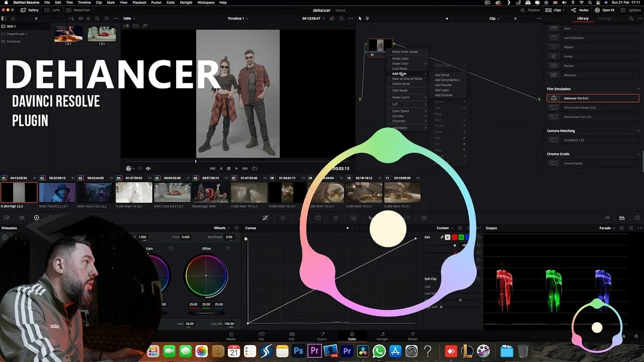Toggle the Nodes panel button
The image size is (644, 362).
coord(580,10)
